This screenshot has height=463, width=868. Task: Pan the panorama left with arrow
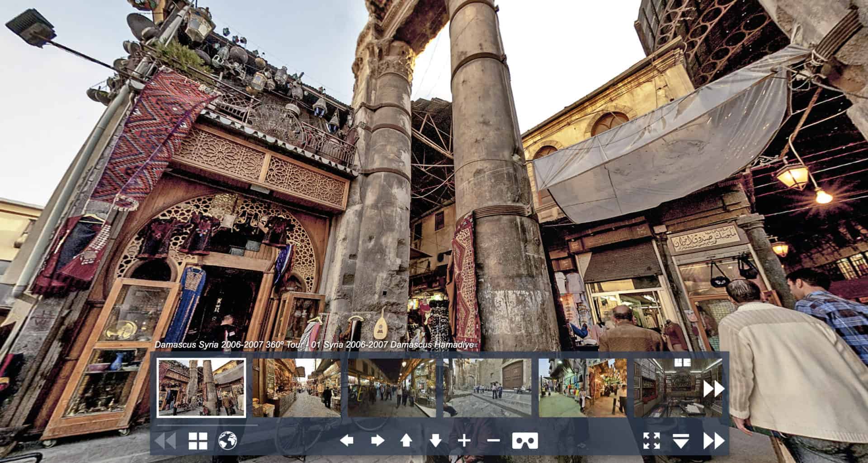(x=347, y=440)
